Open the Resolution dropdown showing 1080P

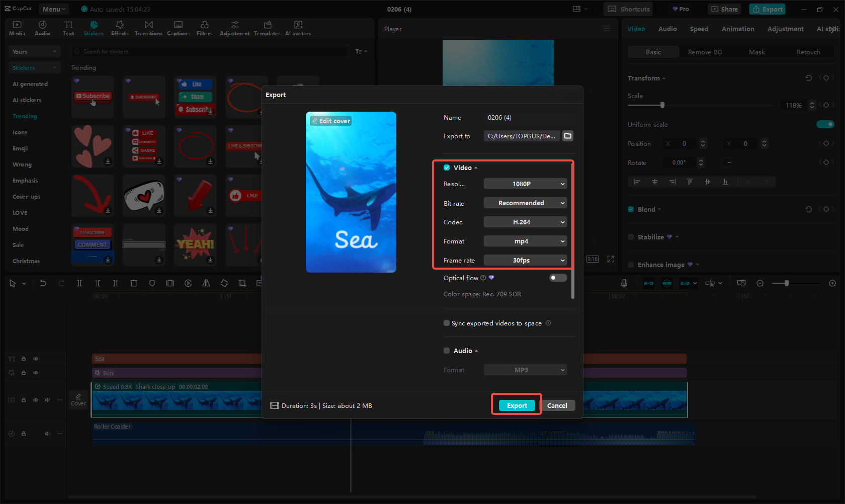525,184
